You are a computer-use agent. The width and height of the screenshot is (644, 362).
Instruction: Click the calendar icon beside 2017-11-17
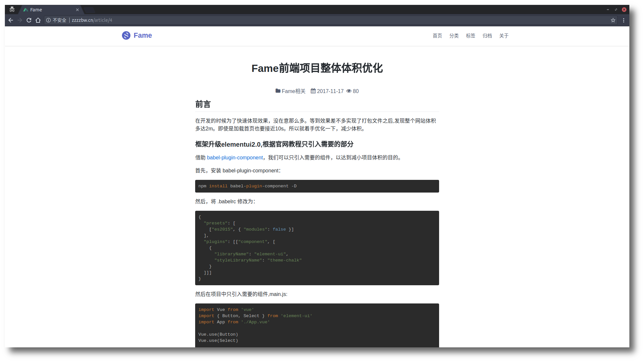[313, 91]
